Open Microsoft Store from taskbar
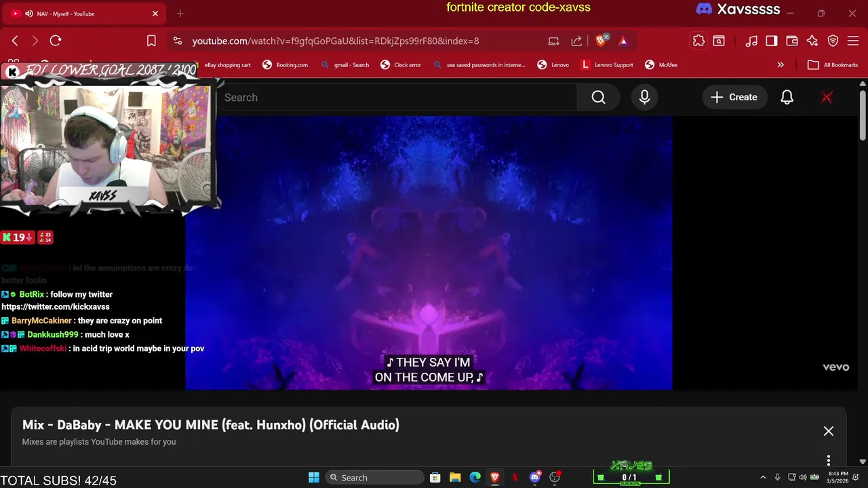The image size is (868, 488). pos(435,477)
